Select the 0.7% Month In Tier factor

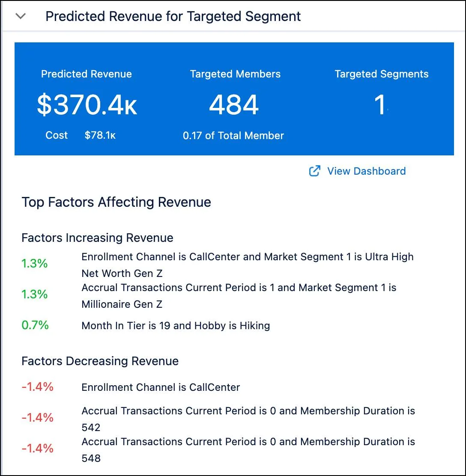pyautogui.click(x=176, y=326)
